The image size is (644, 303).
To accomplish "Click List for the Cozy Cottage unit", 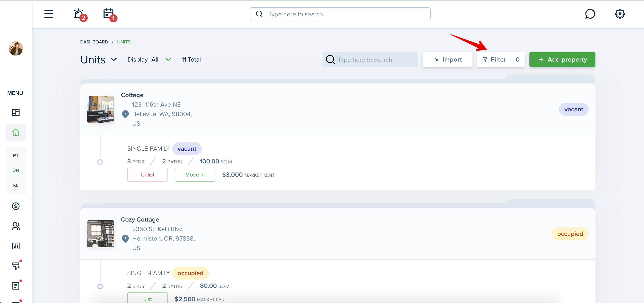I will click(x=148, y=298).
